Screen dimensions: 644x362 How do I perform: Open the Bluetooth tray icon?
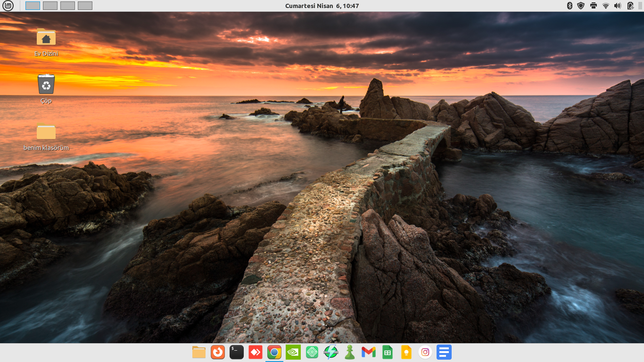[569, 6]
